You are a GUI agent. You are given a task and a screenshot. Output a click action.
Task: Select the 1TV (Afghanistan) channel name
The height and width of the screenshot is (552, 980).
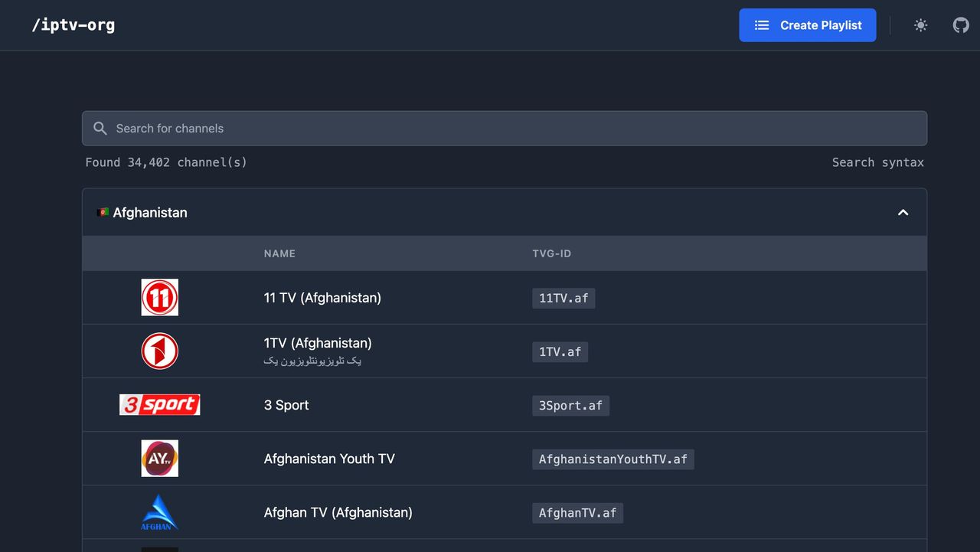pos(318,343)
